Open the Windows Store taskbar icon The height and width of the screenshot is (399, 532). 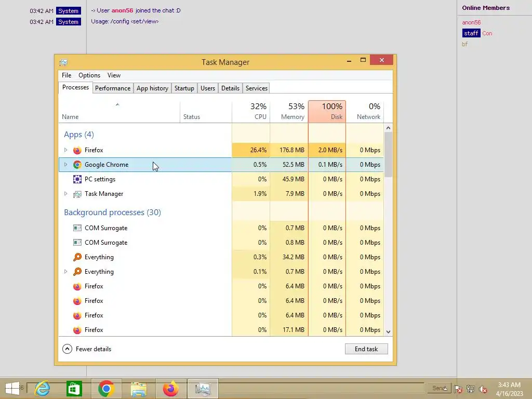click(x=74, y=389)
